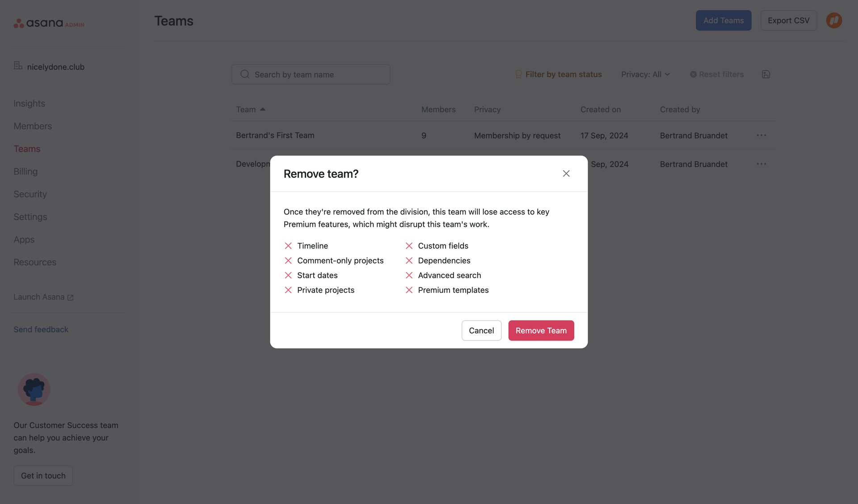This screenshot has width=858, height=504.
Task: Click the red X beside Timeline
Action: [x=288, y=245]
